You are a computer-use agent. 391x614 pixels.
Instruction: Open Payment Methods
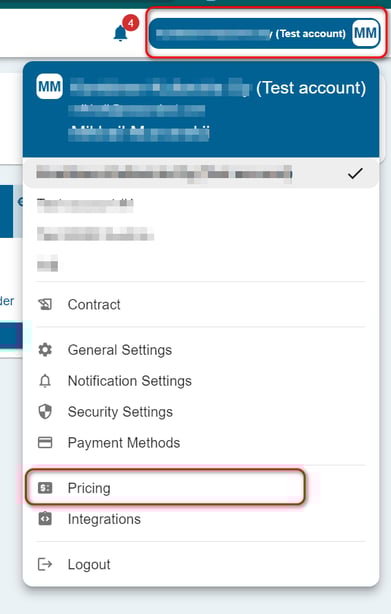pyautogui.click(x=201, y=442)
